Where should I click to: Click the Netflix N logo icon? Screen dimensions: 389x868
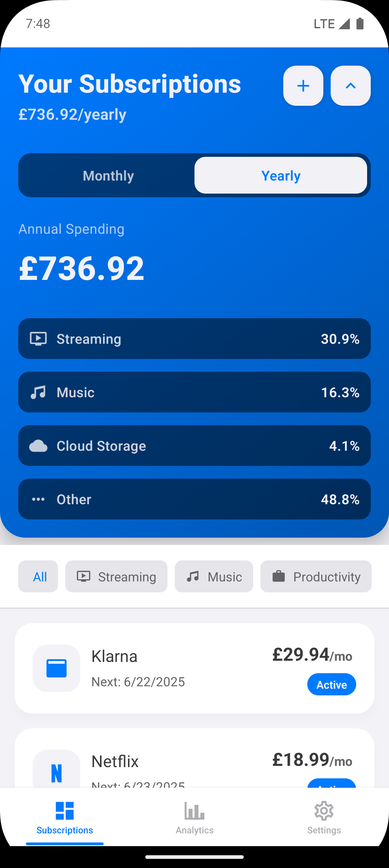pyautogui.click(x=57, y=773)
